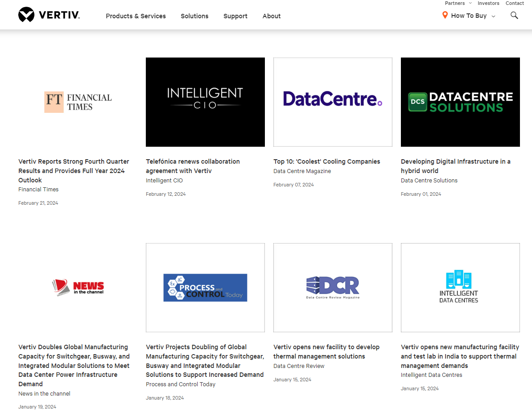
Task: Click the date 'February 01, 2024'
Action: click(x=421, y=194)
